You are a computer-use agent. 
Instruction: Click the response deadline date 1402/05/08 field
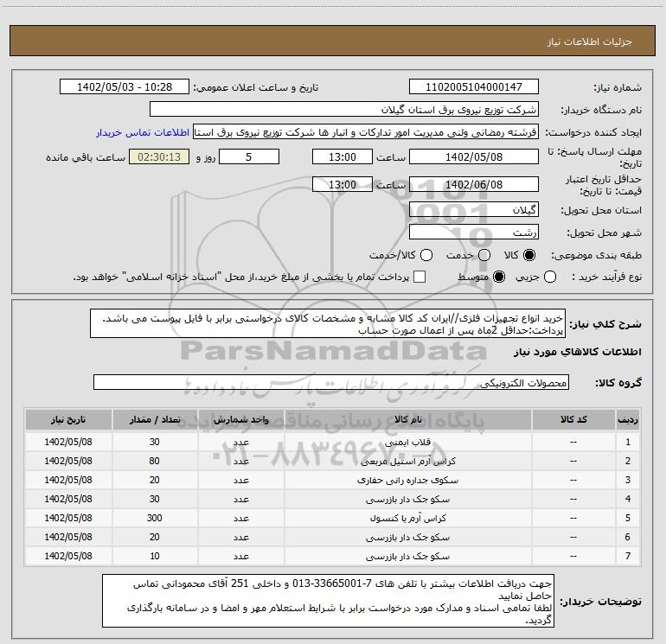coord(474,157)
